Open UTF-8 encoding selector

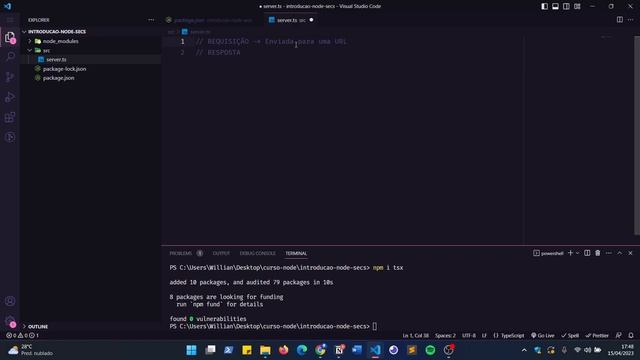click(x=469, y=335)
